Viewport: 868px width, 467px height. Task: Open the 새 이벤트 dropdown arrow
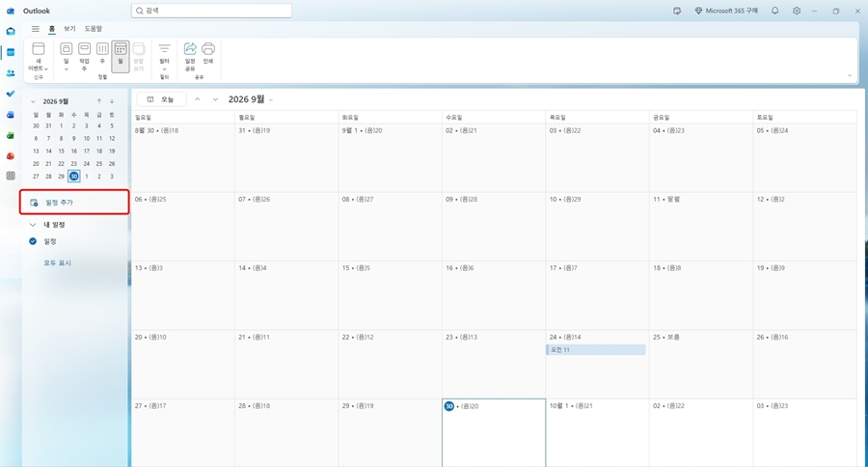pyautogui.click(x=46, y=69)
